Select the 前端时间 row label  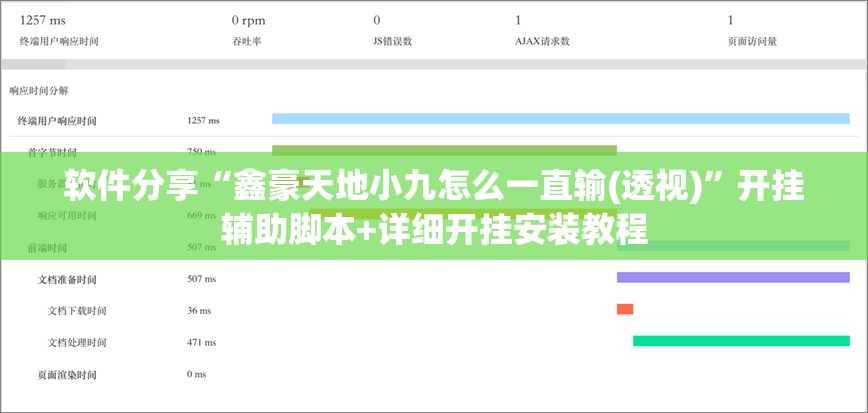click(47, 247)
